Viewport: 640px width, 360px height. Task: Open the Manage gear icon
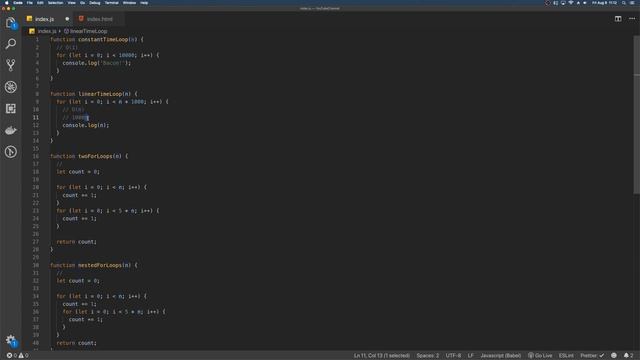[x=11, y=340]
